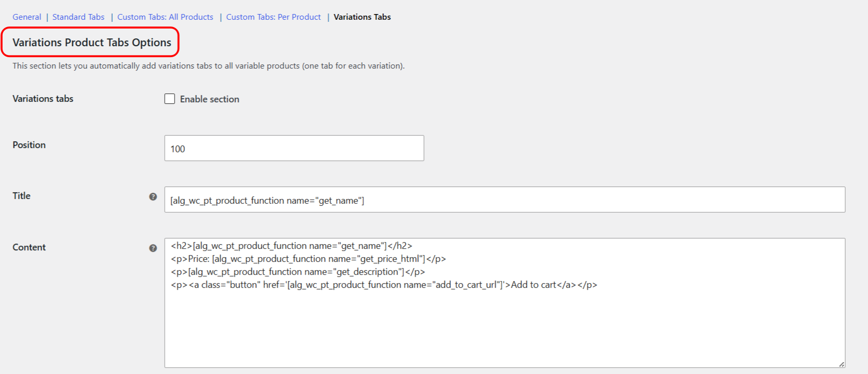The image size is (868, 374).
Task: Click the Content line containing 'add_to_cart_url'
Action: point(384,285)
